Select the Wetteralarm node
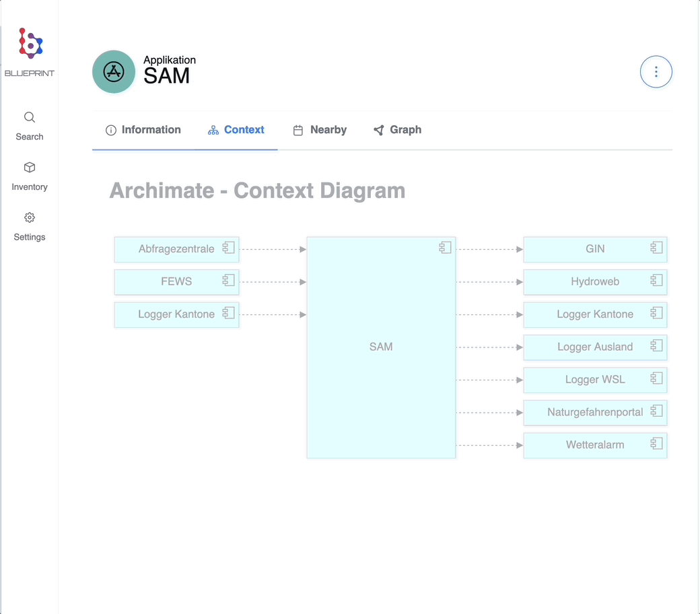Image resolution: width=700 pixels, height=614 pixels. (x=595, y=445)
